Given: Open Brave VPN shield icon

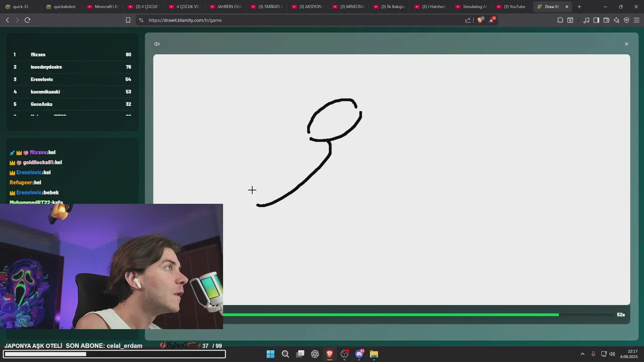Looking at the screenshot, I should tap(626, 20).
